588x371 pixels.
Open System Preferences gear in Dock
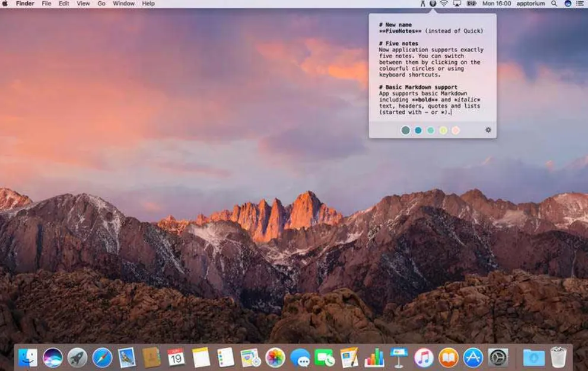[x=498, y=357]
